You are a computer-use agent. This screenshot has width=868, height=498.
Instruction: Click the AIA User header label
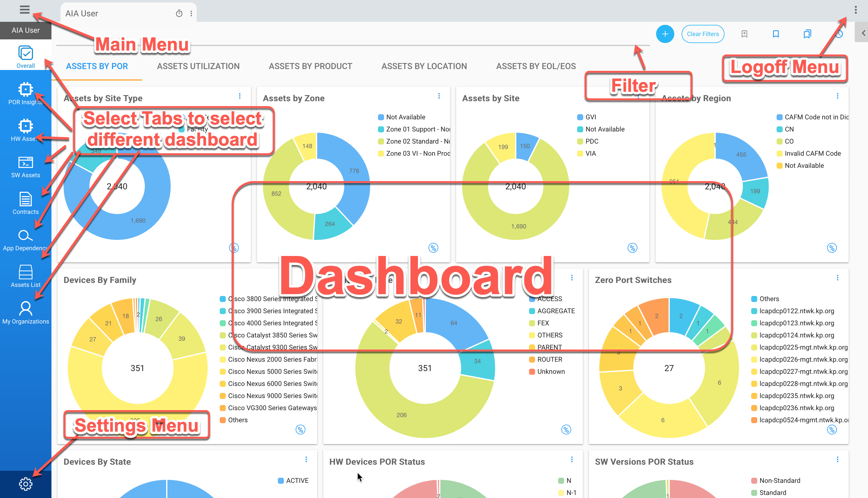[x=26, y=30]
